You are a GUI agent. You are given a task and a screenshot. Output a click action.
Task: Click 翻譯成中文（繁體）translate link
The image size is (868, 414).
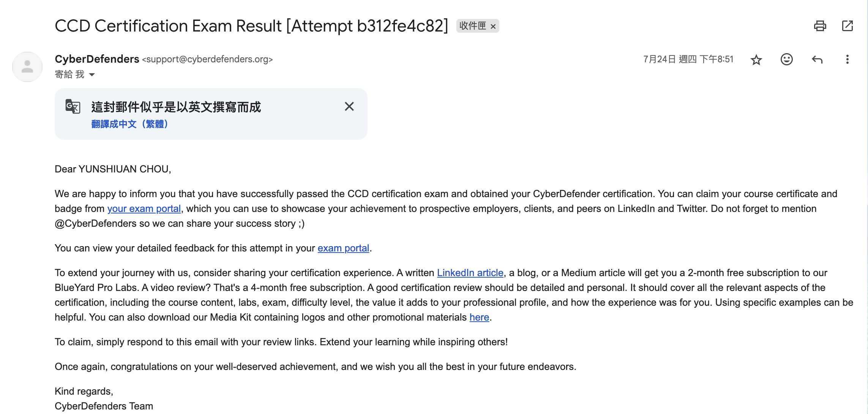click(129, 124)
